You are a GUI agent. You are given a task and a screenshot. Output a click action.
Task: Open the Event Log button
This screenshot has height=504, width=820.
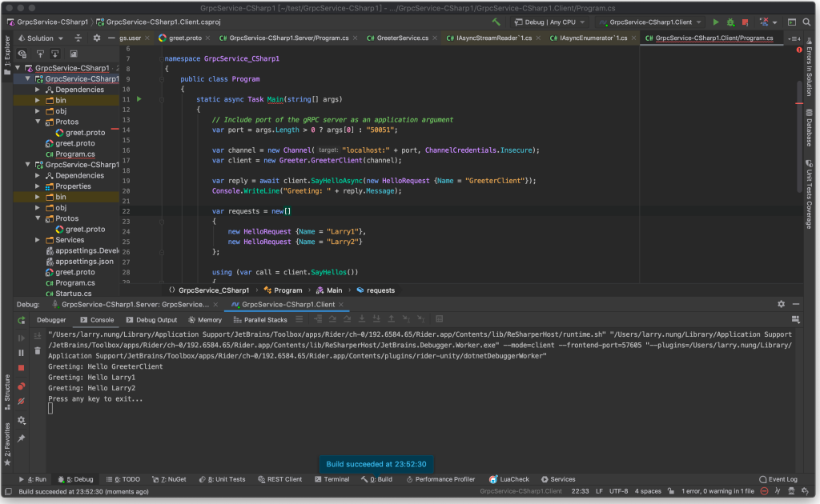[778, 479]
